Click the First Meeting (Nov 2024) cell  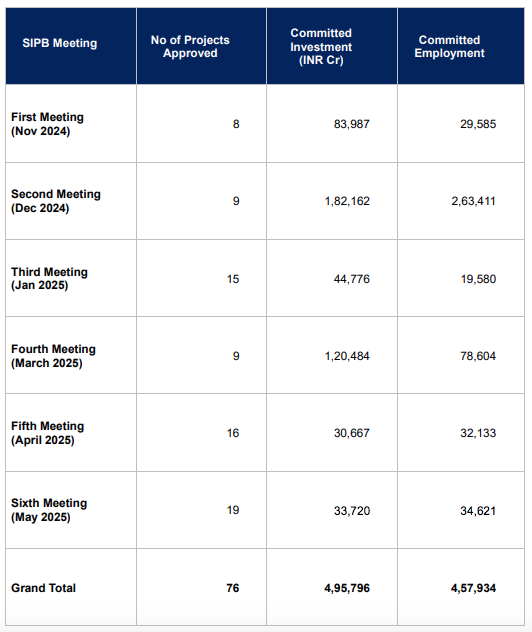(x=48, y=124)
